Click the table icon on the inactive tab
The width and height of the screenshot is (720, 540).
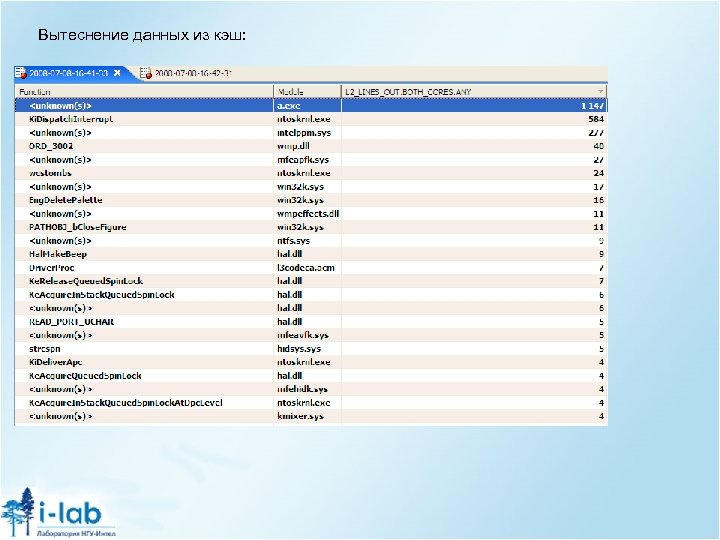coord(146,73)
